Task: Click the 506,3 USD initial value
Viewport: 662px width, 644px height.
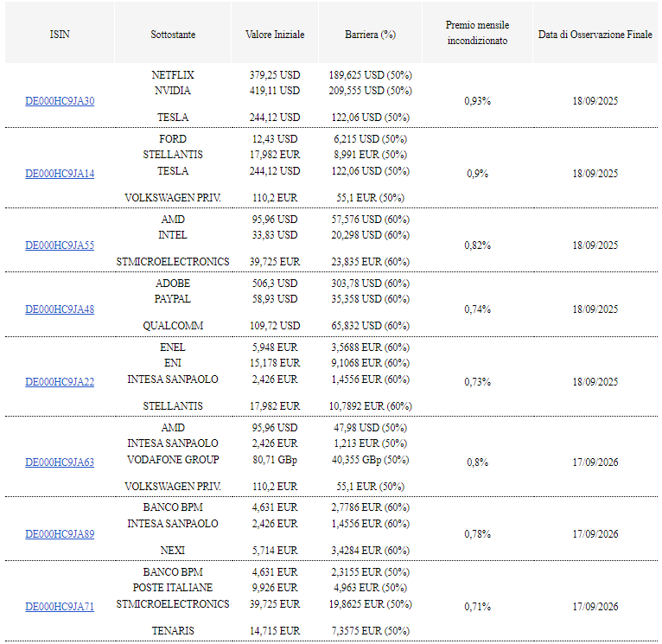Action: coord(275,284)
